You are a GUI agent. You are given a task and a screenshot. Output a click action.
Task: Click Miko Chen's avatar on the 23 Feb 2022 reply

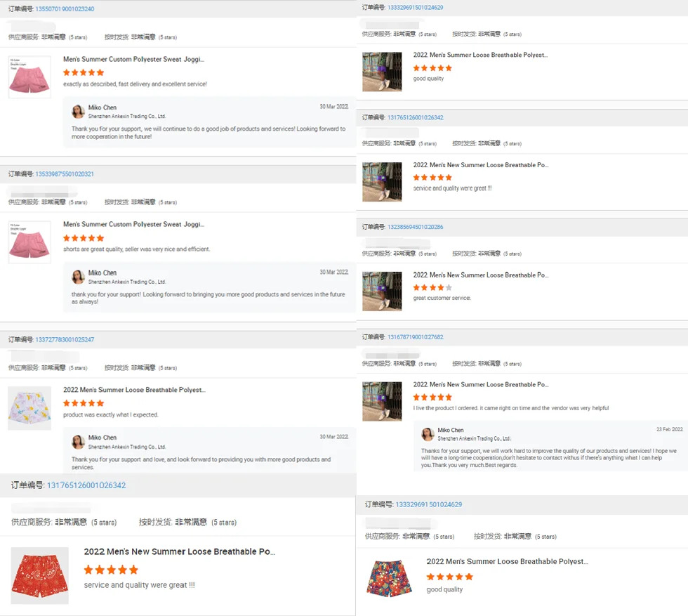tap(428, 434)
